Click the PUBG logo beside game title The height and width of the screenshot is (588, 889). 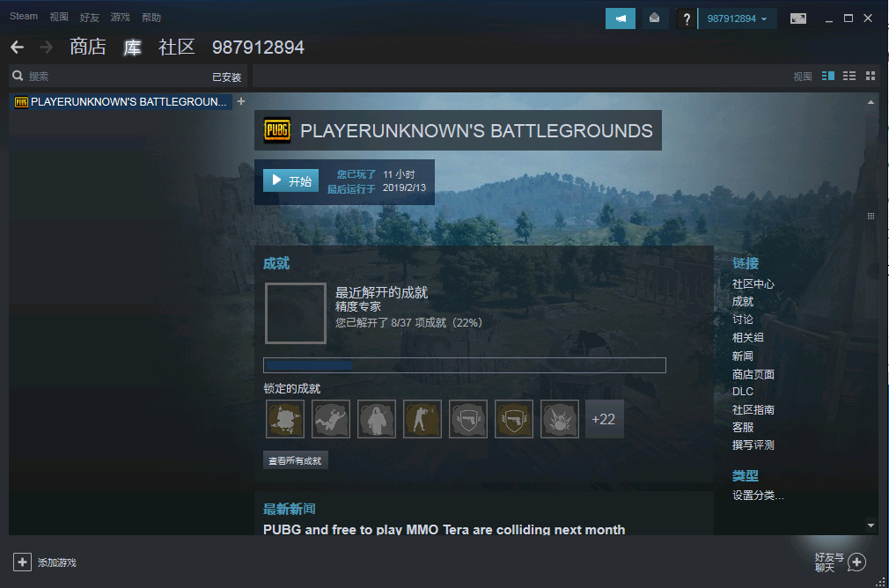click(x=277, y=130)
